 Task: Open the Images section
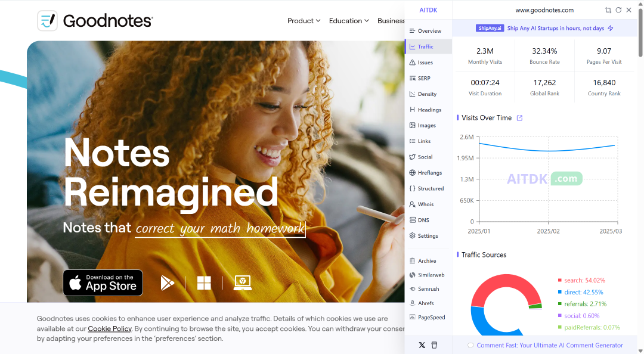428,125
